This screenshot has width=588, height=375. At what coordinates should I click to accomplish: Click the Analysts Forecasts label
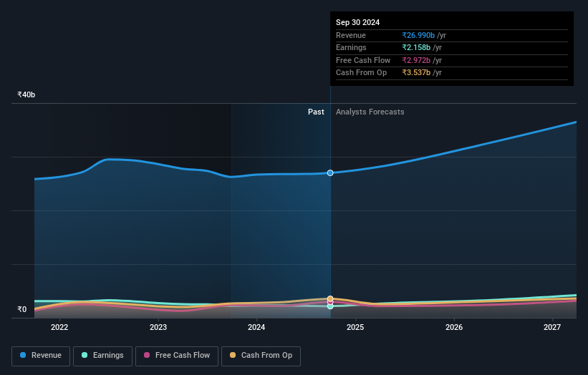(x=370, y=112)
